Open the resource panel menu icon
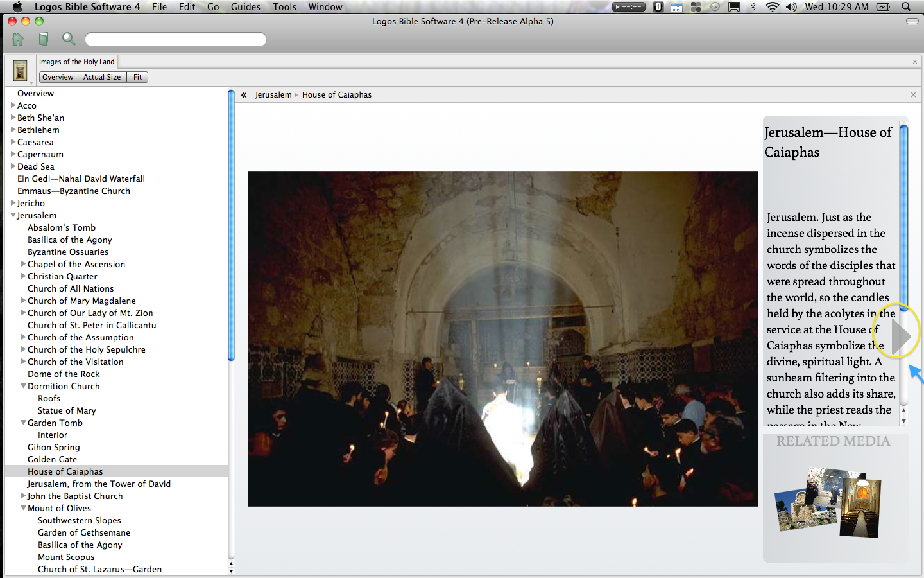This screenshot has width=924, height=578. click(x=21, y=71)
